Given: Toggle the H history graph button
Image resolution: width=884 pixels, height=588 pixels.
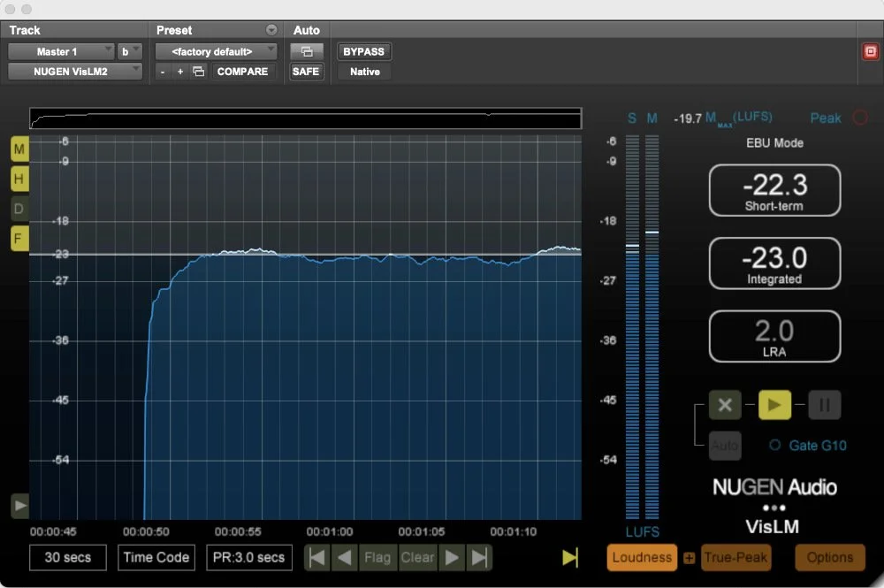Looking at the screenshot, I should [x=19, y=179].
